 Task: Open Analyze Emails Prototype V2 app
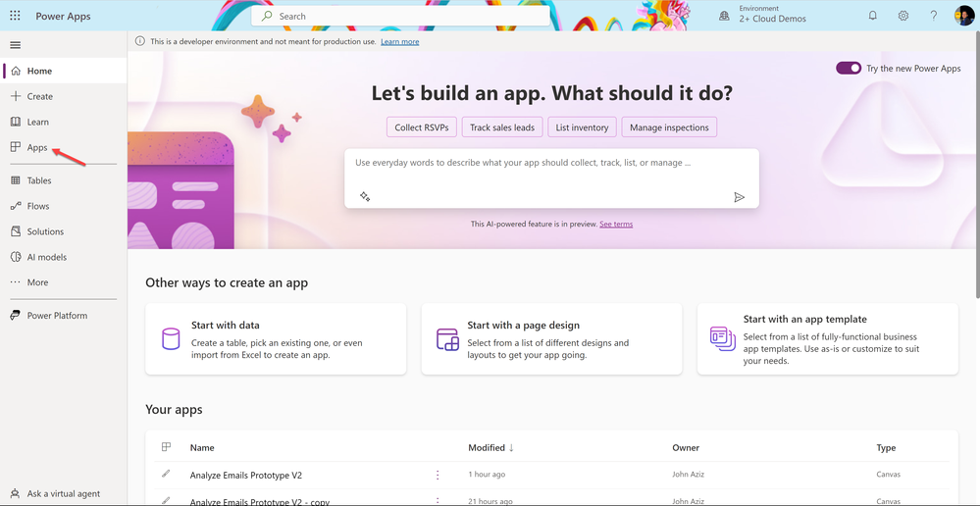[245, 475]
